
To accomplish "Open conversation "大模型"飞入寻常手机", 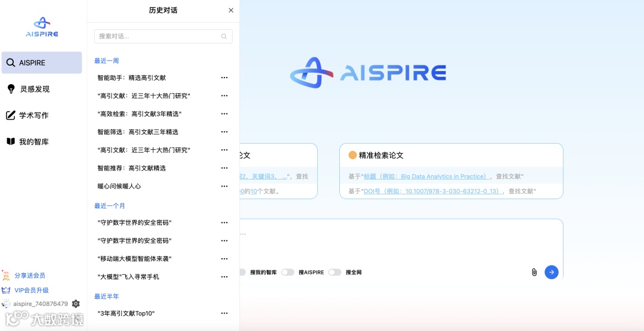I will 128,277.
